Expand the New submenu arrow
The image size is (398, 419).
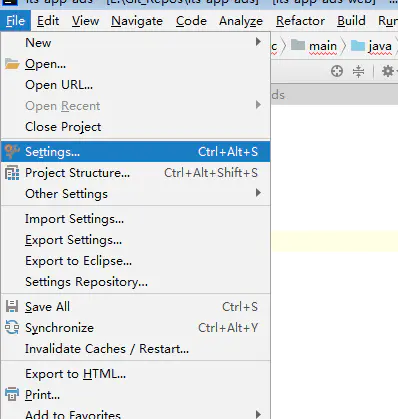click(x=258, y=42)
